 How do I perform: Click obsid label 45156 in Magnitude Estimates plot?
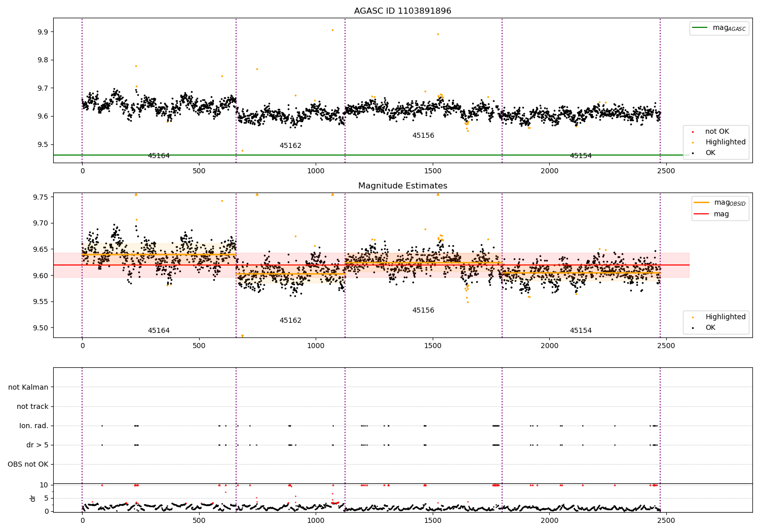tap(423, 311)
